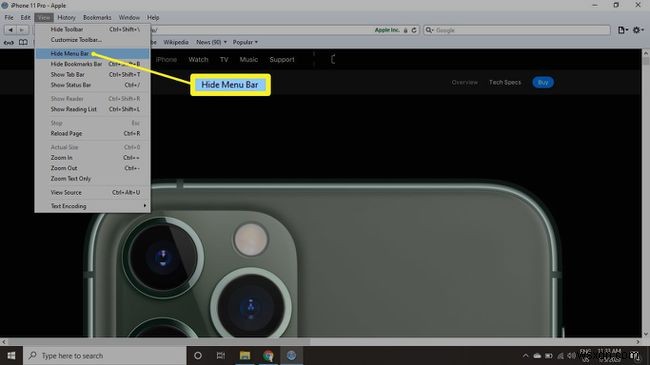The image size is (650, 365).
Task: Click the vertical scrollbar down arrow
Action: point(645,334)
